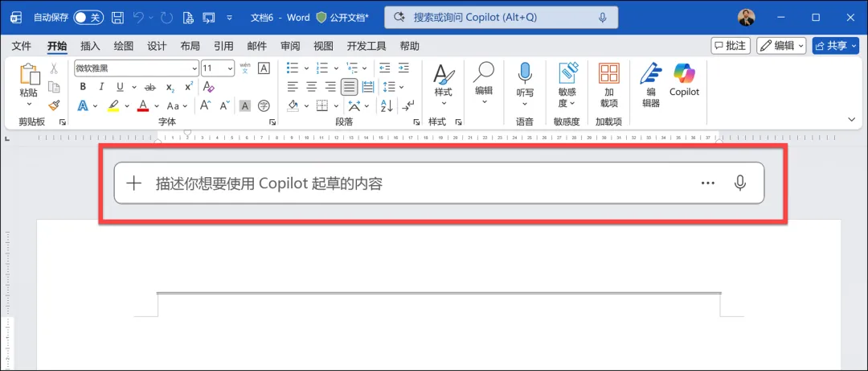
Task: Open the Sensitivity (敏感度) dropdown
Action: [567, 85]
